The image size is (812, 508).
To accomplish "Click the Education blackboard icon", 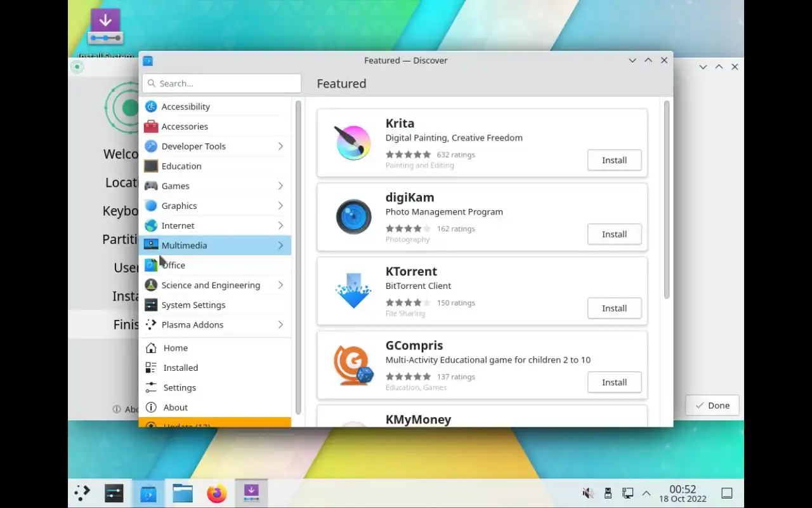I will (151, 166).
